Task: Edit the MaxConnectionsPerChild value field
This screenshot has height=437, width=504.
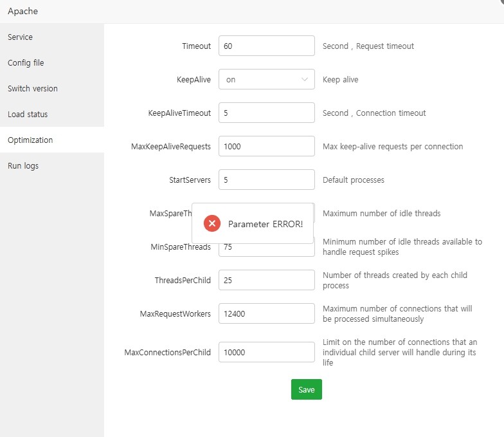Action: [x=266, y=353]
